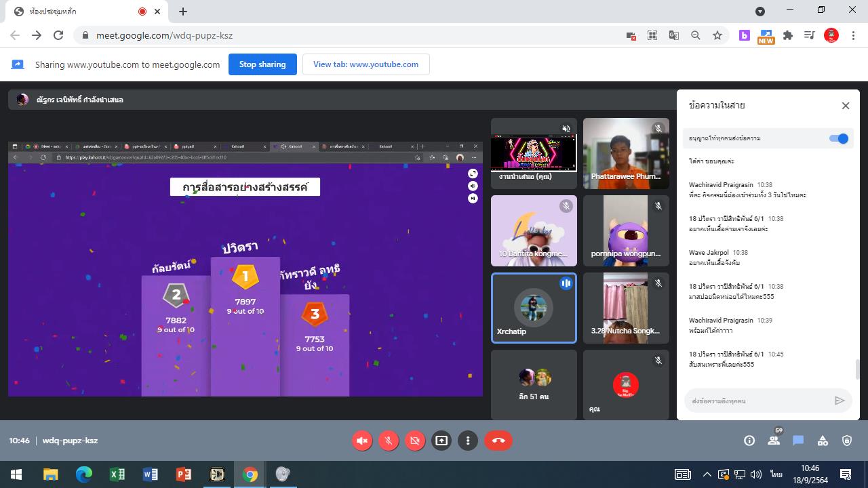Open the 'อีก 51 คน' other participants tile
Viewport: 868px width, 488px height.
534,385
